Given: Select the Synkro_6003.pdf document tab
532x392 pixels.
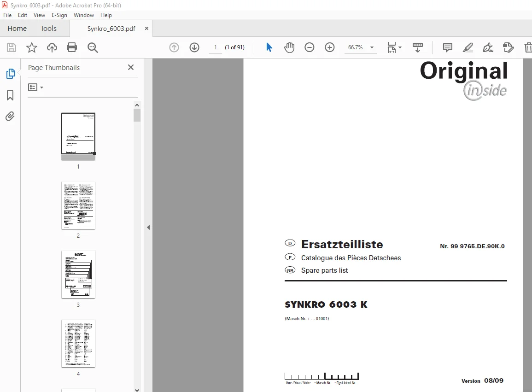Looking at the screenshot, I should [x=111, y=29].
